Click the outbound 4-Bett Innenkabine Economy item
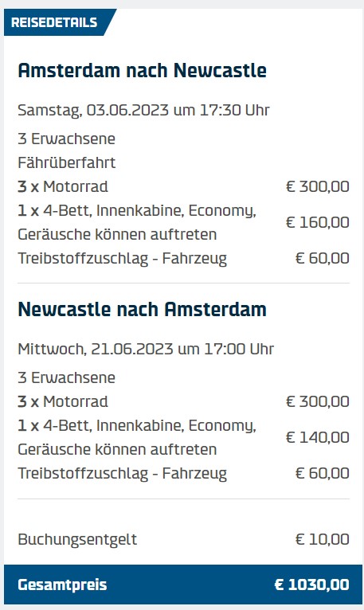364x610 pixels. (137, 222)
